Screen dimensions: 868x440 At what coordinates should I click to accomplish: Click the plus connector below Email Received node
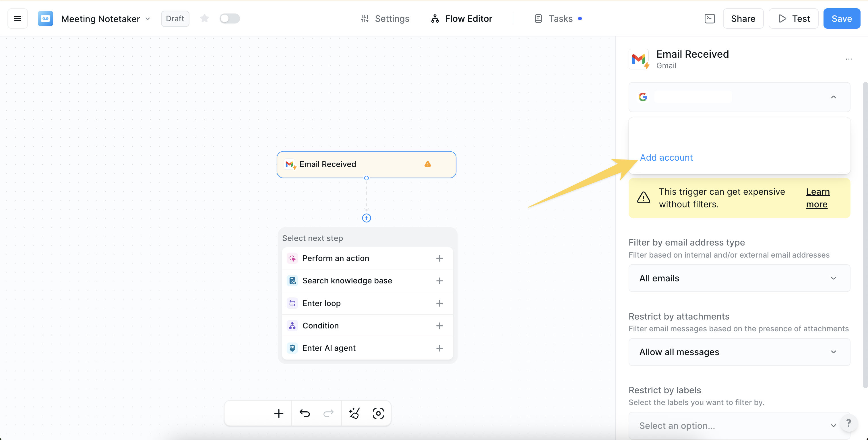(366, 218)
